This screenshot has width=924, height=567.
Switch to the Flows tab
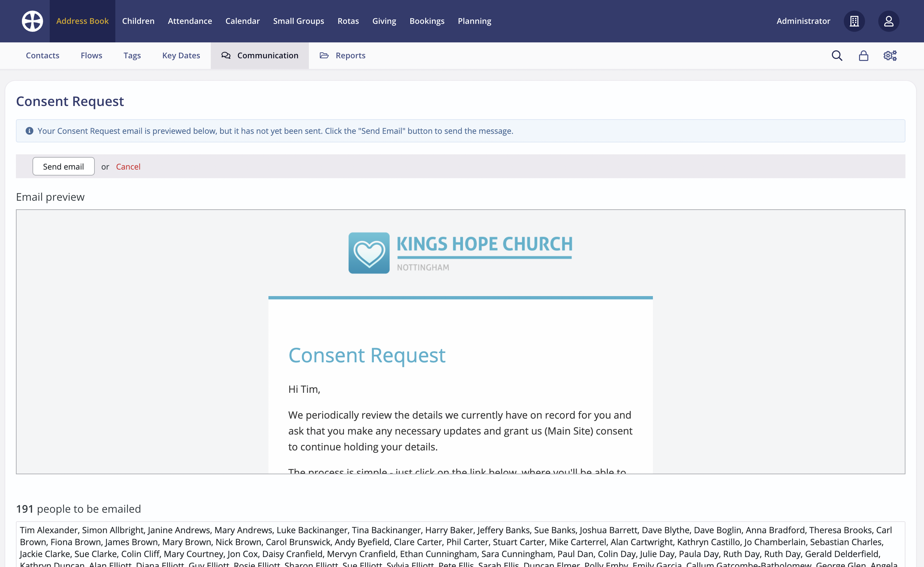click(x=91, y=56)
